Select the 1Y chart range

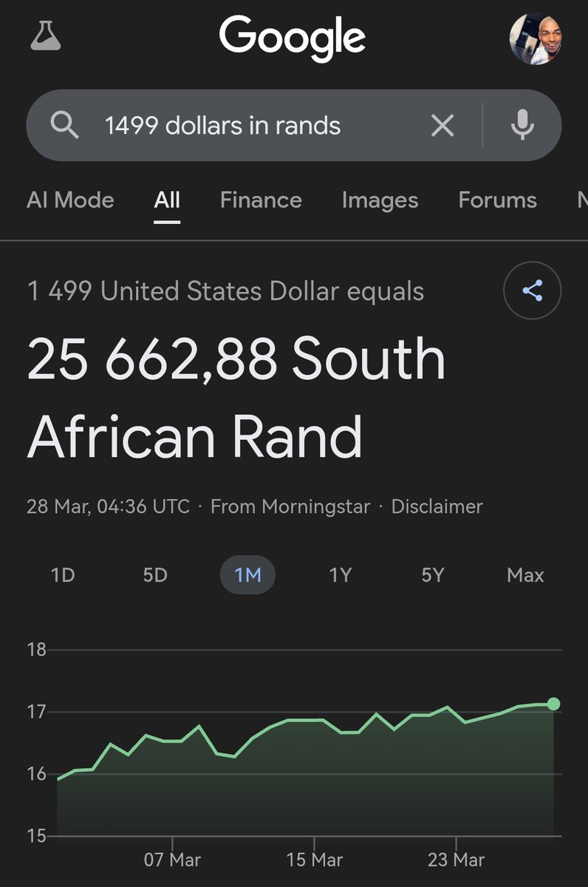tap(340, 575)
